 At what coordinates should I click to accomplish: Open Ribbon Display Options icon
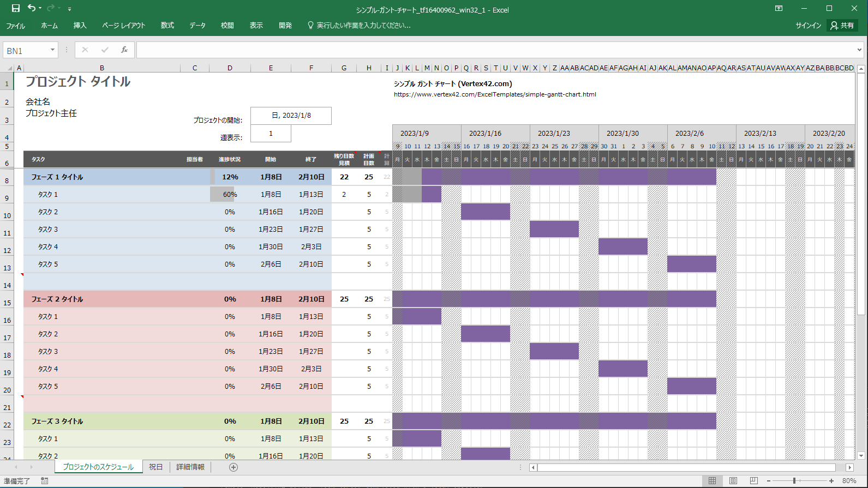click(779, 8)
